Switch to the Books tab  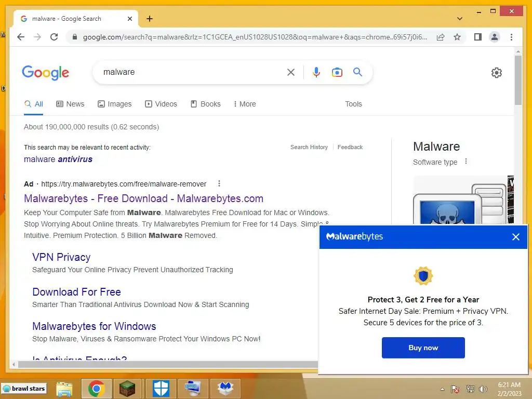tap(206, 104)
